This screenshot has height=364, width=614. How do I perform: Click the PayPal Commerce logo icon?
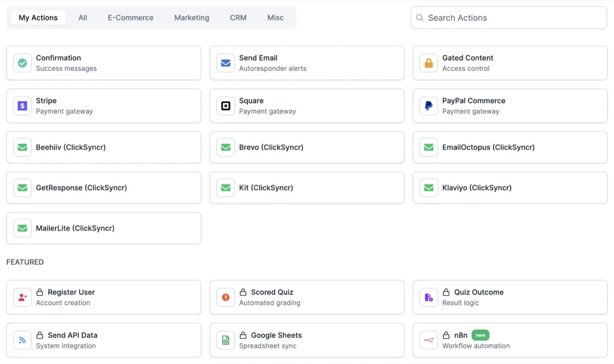(428, 106)
